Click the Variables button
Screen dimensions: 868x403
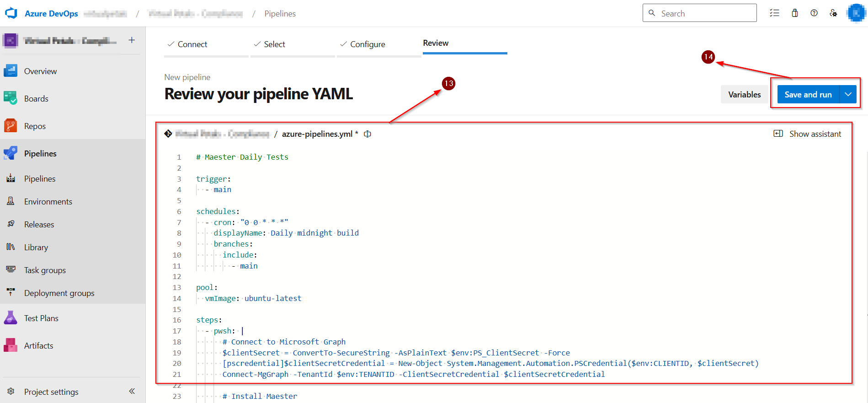coord(744,95)
